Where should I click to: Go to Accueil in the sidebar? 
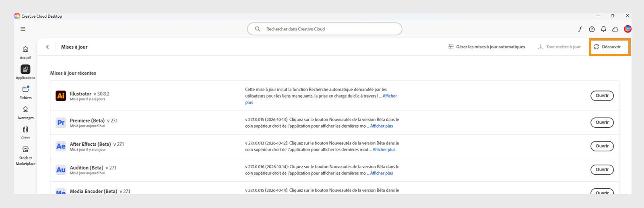tap(25, 52)
